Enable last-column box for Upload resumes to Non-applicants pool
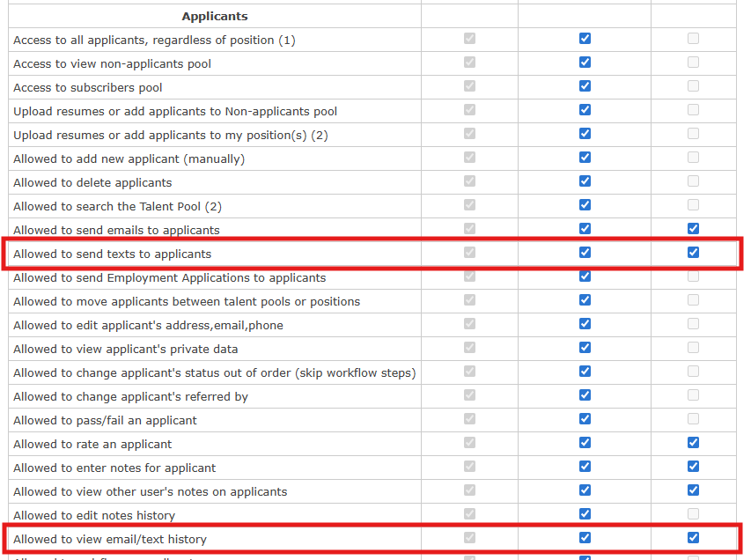This screenshot has width=751, height=560. coord(693,110)
